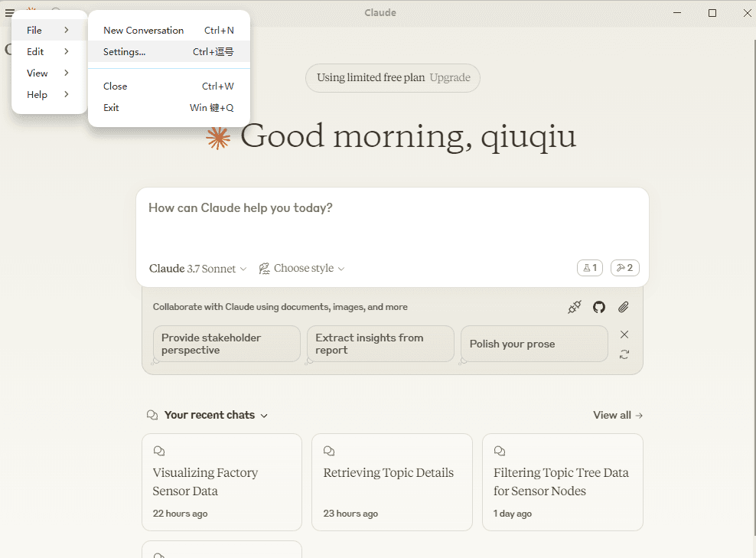
Task: Click the Claude title in the title bar
Action: [380, 13]
